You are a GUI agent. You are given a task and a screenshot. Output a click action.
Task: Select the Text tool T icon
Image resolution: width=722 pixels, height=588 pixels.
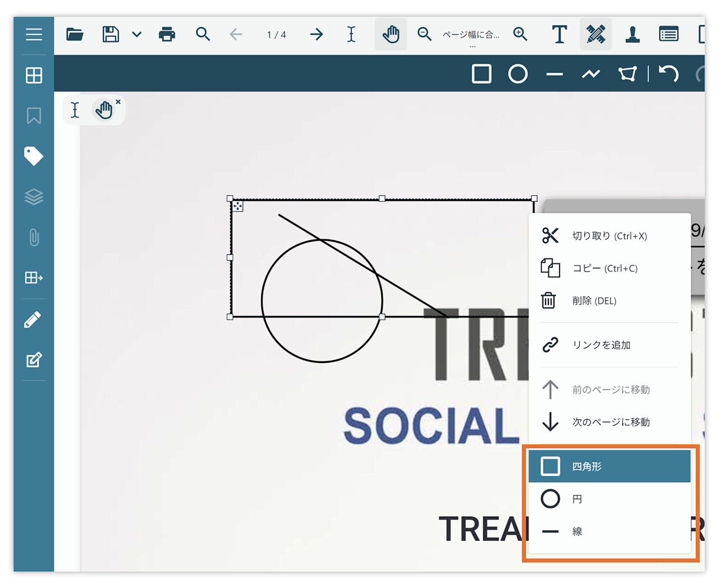(560, 34)
